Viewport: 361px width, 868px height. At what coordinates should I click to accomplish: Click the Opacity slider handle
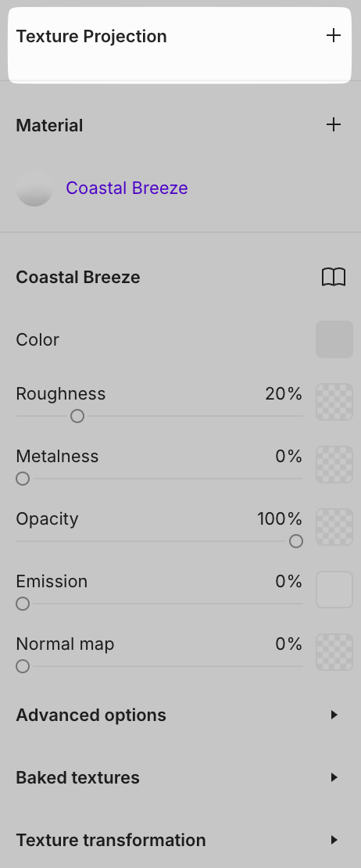[296, 541]
